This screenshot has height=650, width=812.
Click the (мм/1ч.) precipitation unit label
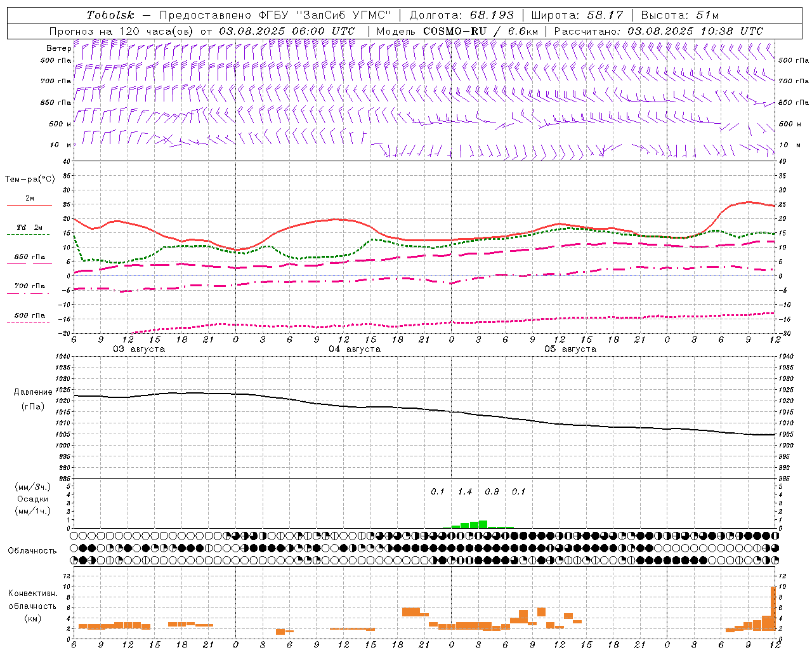(x=33, y=511)
